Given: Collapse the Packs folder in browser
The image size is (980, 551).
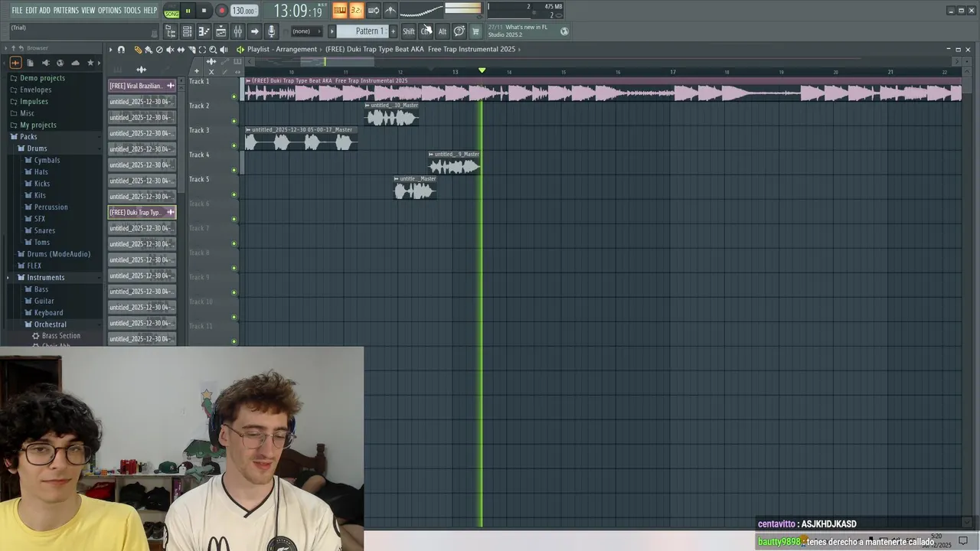Looking at the screenshot, I should tap(28, 136).
